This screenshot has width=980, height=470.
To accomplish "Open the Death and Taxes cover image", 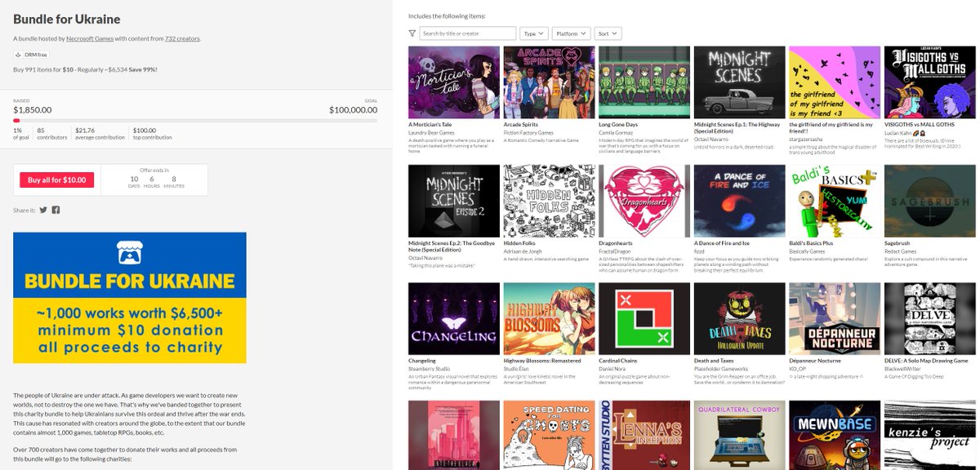I will pos(739,319).
